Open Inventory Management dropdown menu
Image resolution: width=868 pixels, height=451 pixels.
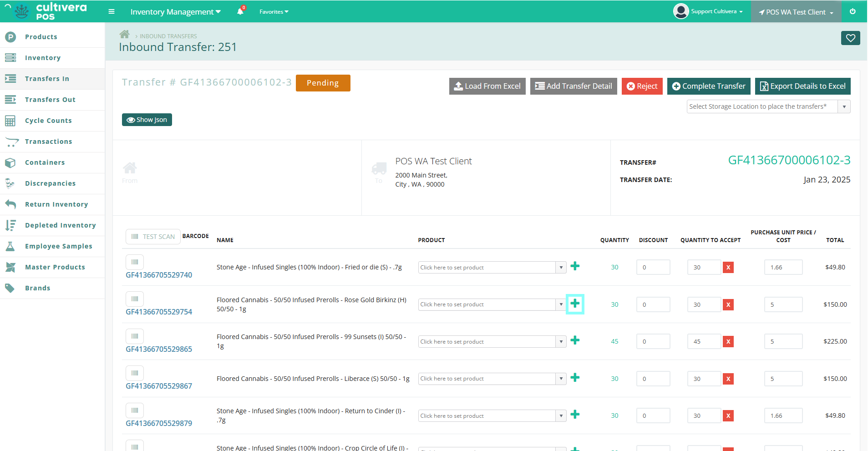click(175, 12)
